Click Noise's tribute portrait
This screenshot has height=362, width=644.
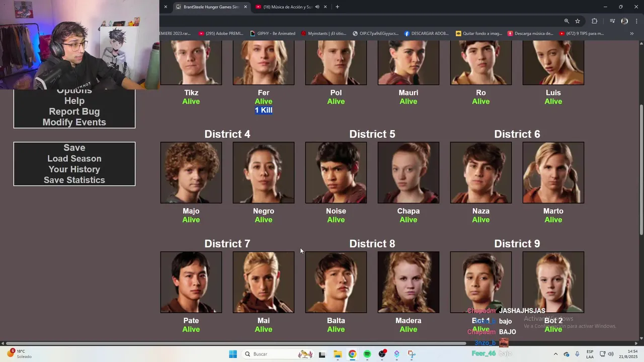[336, 172]
